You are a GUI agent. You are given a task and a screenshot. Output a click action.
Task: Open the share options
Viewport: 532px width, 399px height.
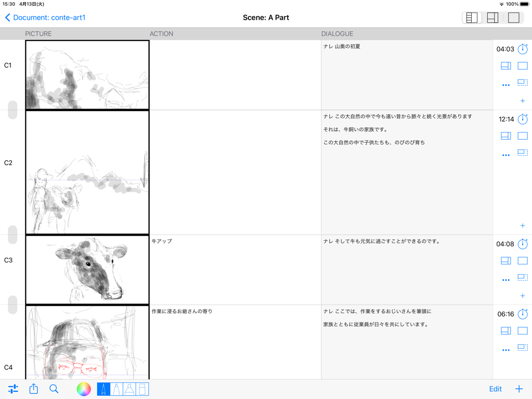[33, 389]
